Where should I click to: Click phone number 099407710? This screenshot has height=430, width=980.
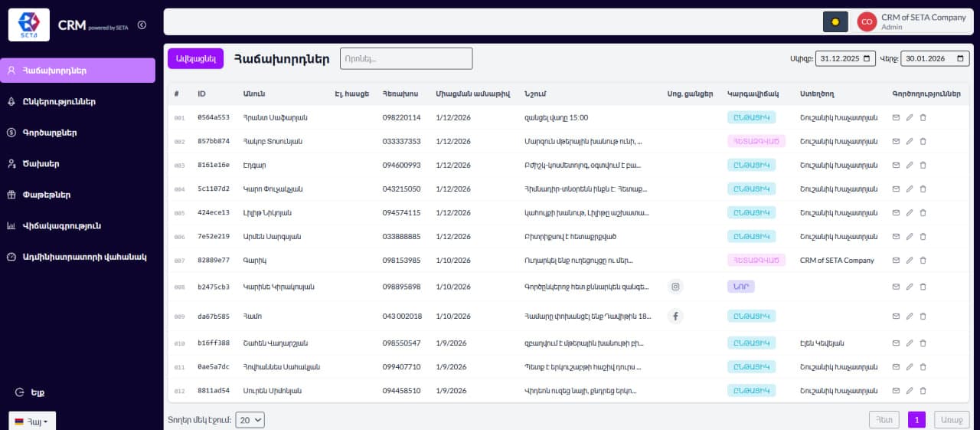pos(401,366)
